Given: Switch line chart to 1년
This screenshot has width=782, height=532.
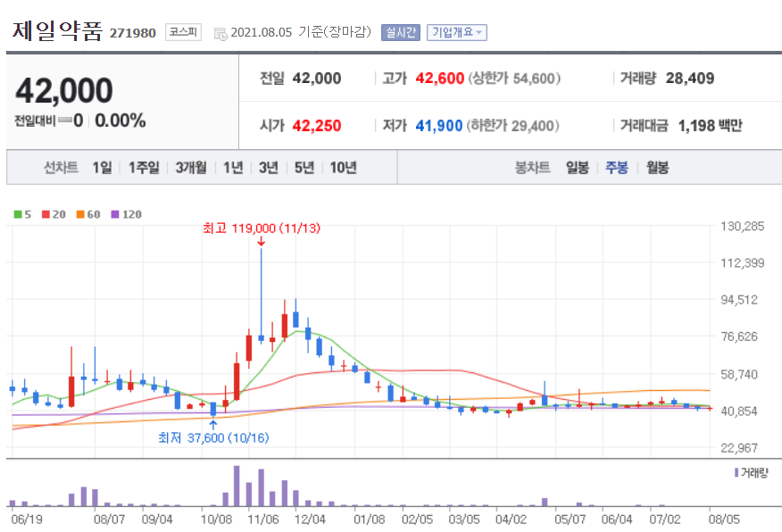Looking at the screenshot, I should [x=233, y=168].
